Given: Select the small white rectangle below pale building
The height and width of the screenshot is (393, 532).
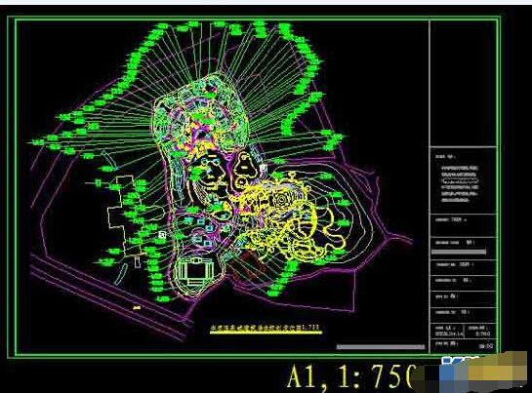Looking at the screenshot, I should [x=137, y=262].
